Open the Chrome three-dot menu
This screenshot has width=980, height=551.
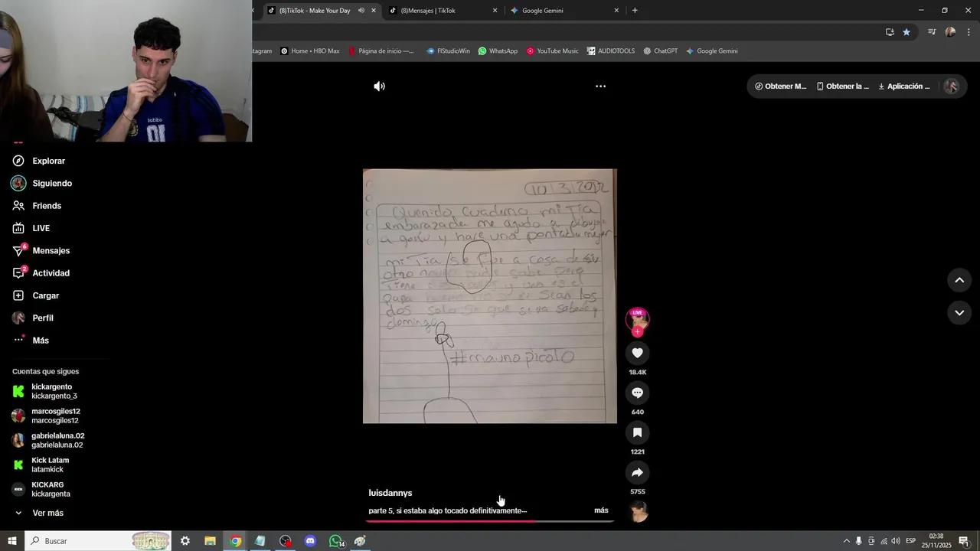pyautogui.click(x=969, y=32)
